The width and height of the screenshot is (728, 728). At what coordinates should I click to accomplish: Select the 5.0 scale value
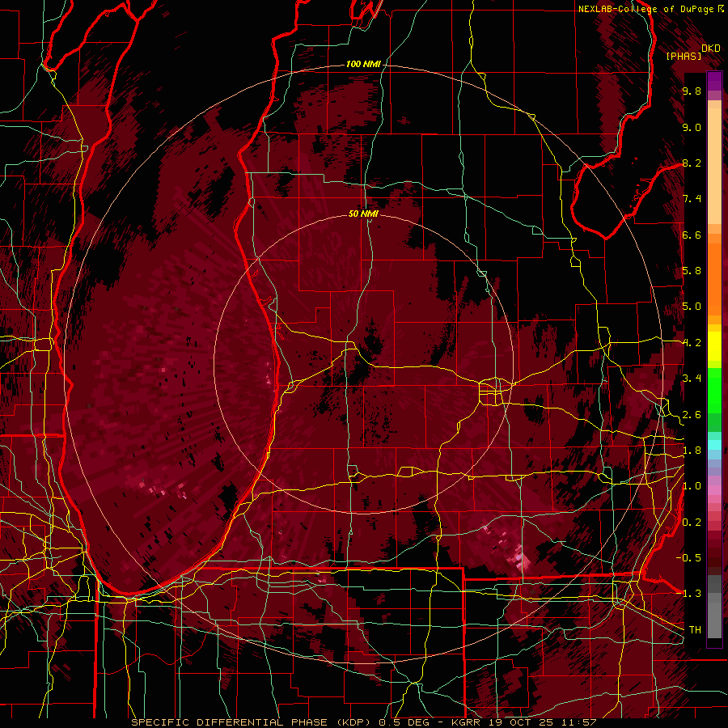coord(692,307)
